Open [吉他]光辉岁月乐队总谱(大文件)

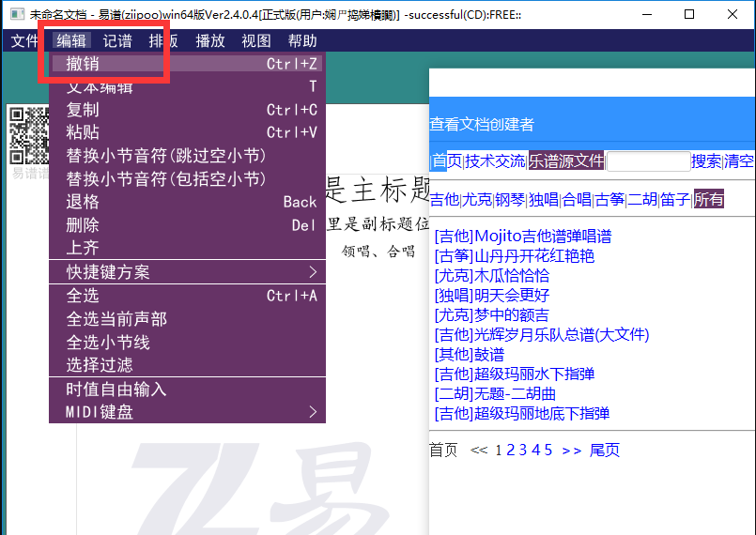point(542,334)
